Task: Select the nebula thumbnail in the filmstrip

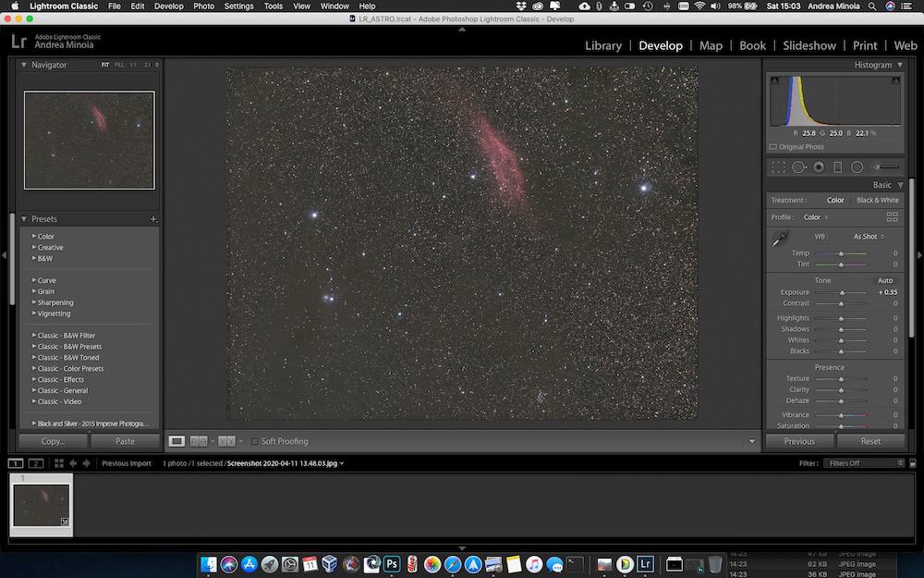Action: pyautogui.click(x=41, y=504)
